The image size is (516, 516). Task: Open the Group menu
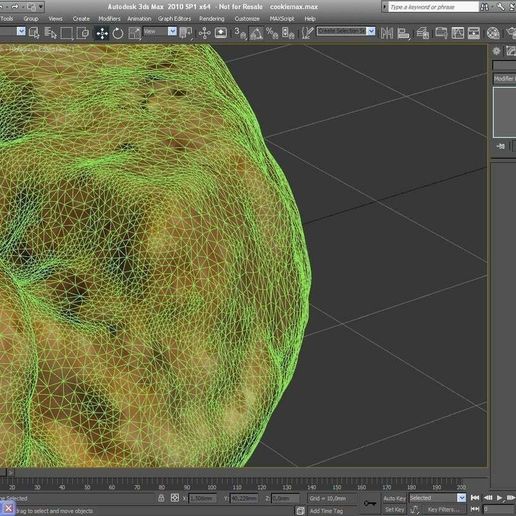(x=31, y=19)
